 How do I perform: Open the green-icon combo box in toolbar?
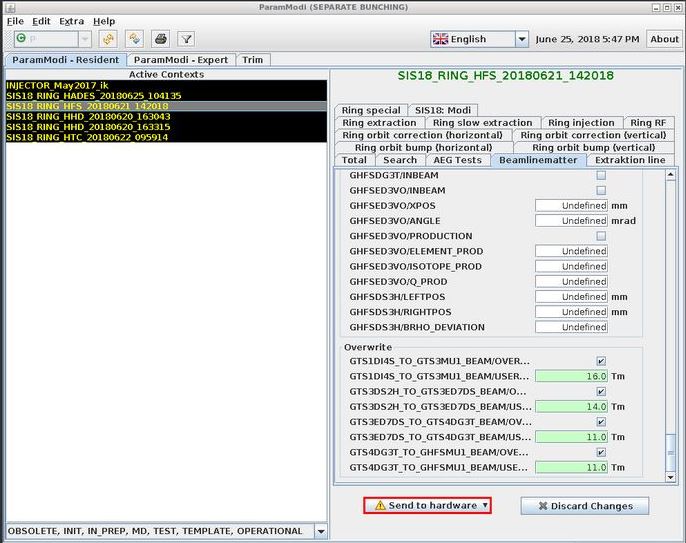pyautogui.click(x=84, y=39)
